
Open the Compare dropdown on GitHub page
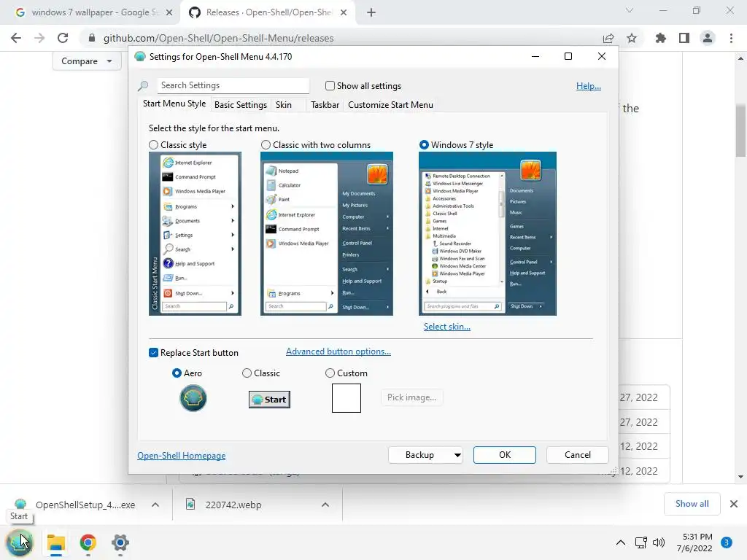[x=86, y=61]
